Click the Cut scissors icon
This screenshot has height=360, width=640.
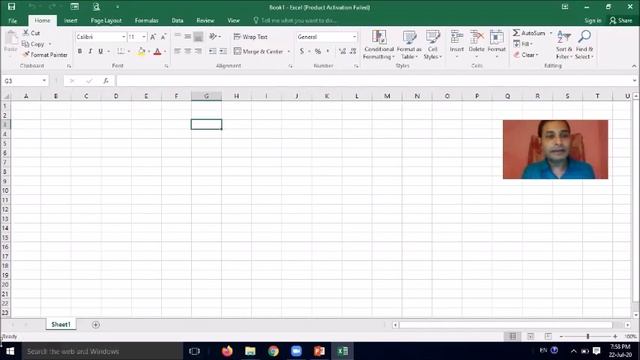tap(26, 33)
